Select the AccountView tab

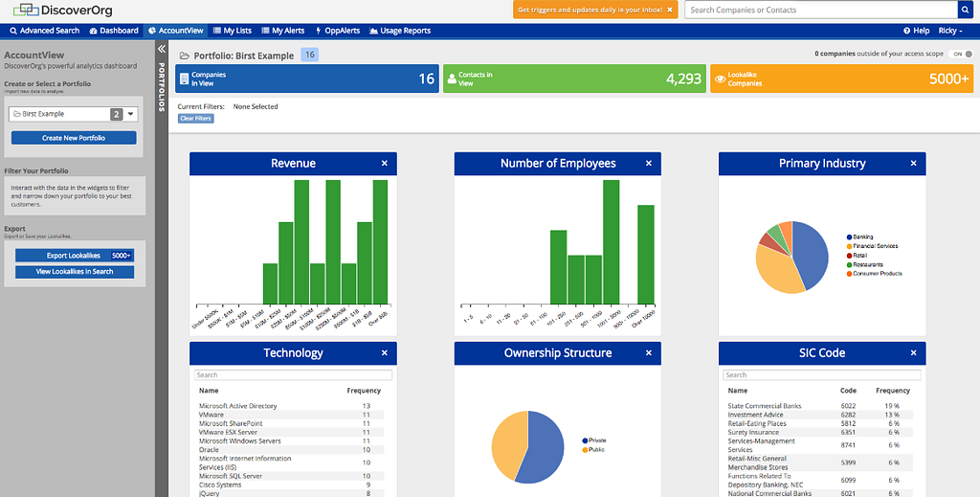click(x=176, y=31)
